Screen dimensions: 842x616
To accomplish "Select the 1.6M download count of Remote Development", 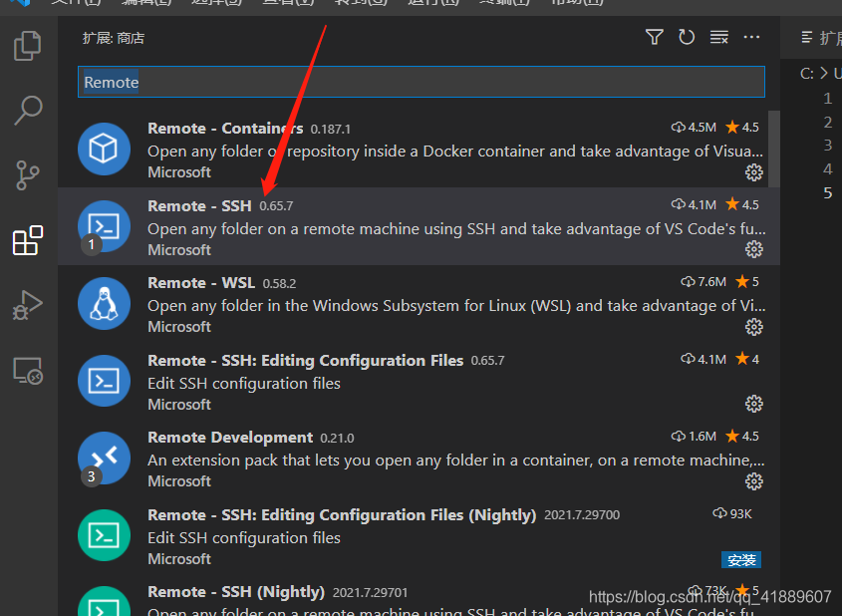I will tap(694, 437).
